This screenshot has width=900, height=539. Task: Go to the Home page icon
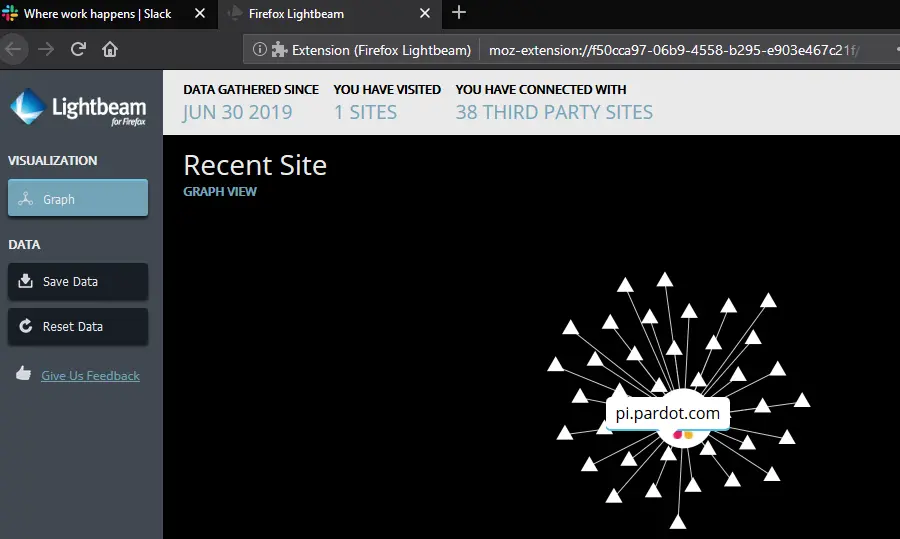pos(110,49)
